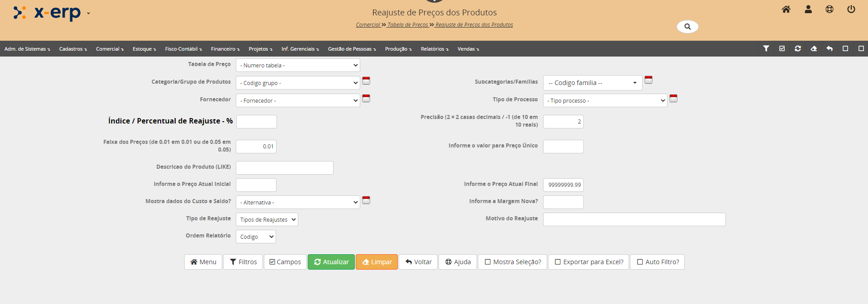The height and width of the screenshot is (304, 868).
Task: Open the Estoque menu
Action: click(144, 49)
